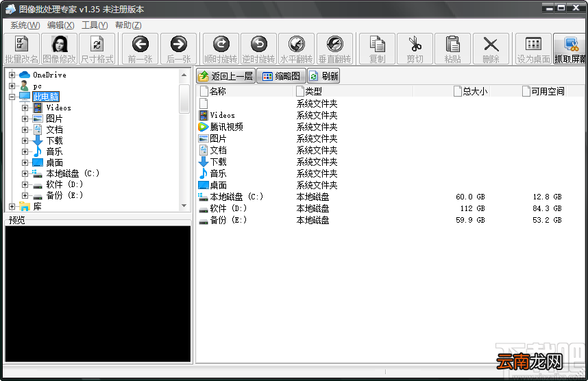Viewport: 588px width, 381px height.
Task: Select 备份 (E:) in the folder tree
Action: tap(64, 195)
